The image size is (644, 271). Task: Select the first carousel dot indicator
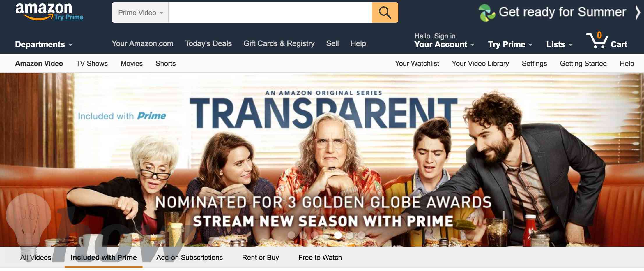[291, 235]
